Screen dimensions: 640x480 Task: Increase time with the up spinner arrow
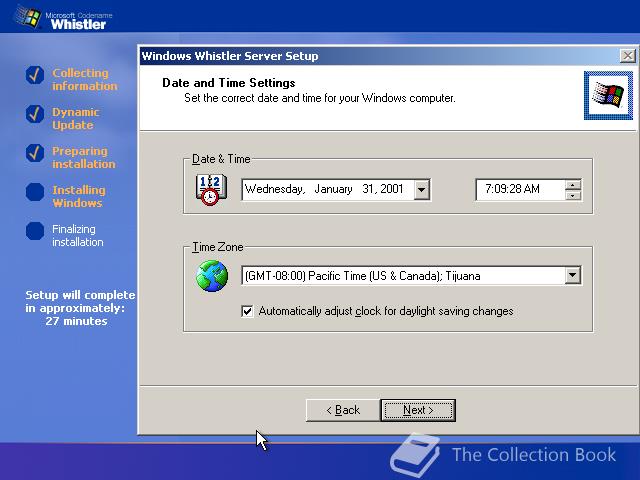click(573, 185)
